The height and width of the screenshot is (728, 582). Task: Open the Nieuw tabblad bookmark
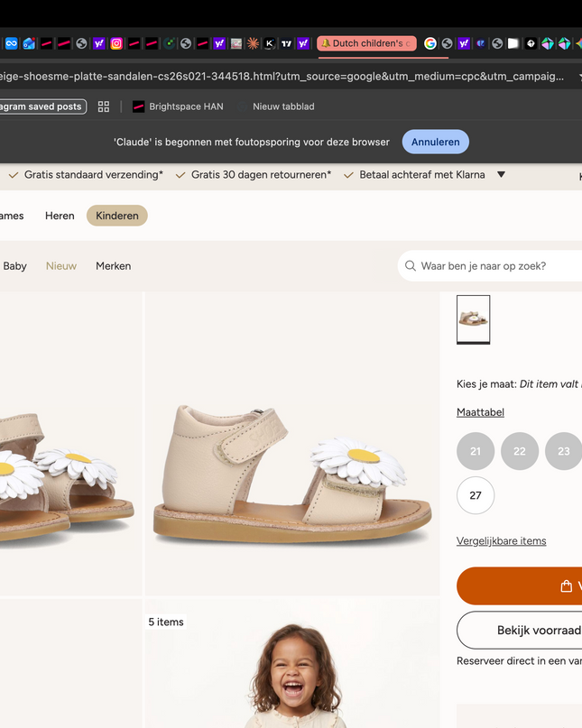[276, 106]
